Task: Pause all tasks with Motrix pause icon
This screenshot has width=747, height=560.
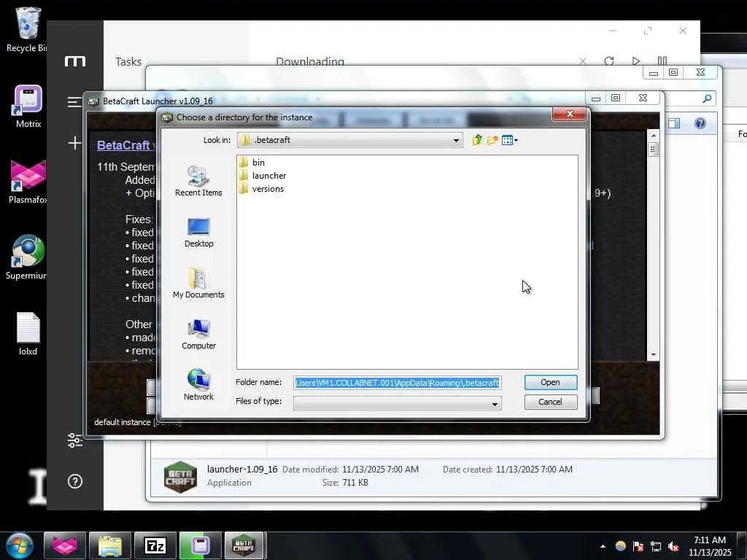Action: click(662, 61)
